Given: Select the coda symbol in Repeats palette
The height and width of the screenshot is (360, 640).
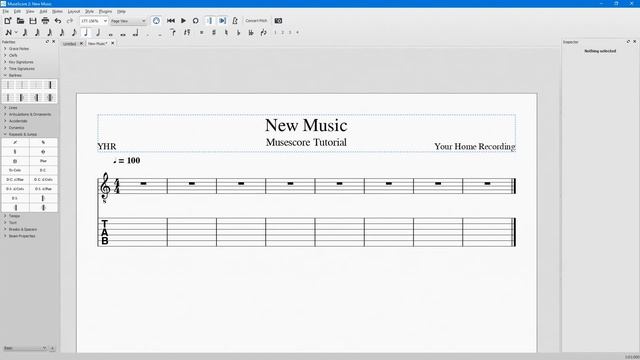Looking at the screenshot, I should [x=43, y=151].
